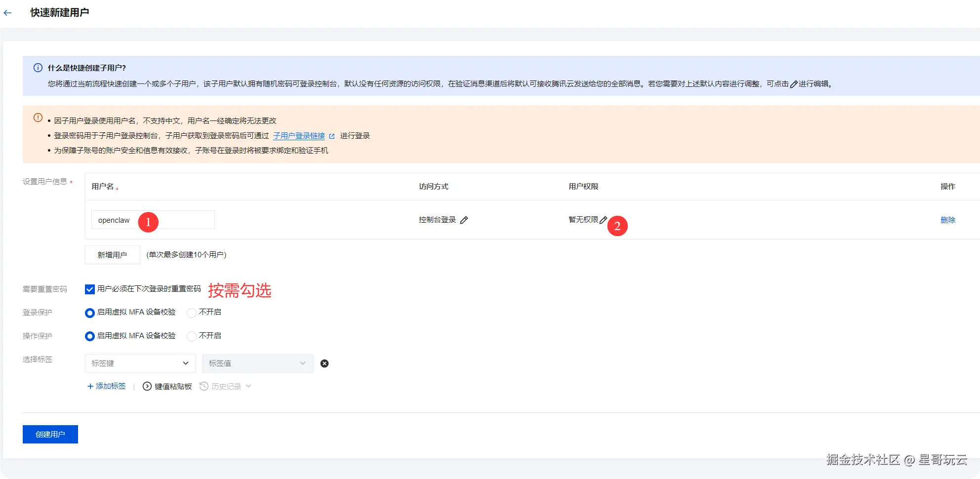Open the 标签键 dropdown
The width and height of the screenshot is (980, 479).
[140, 363]
